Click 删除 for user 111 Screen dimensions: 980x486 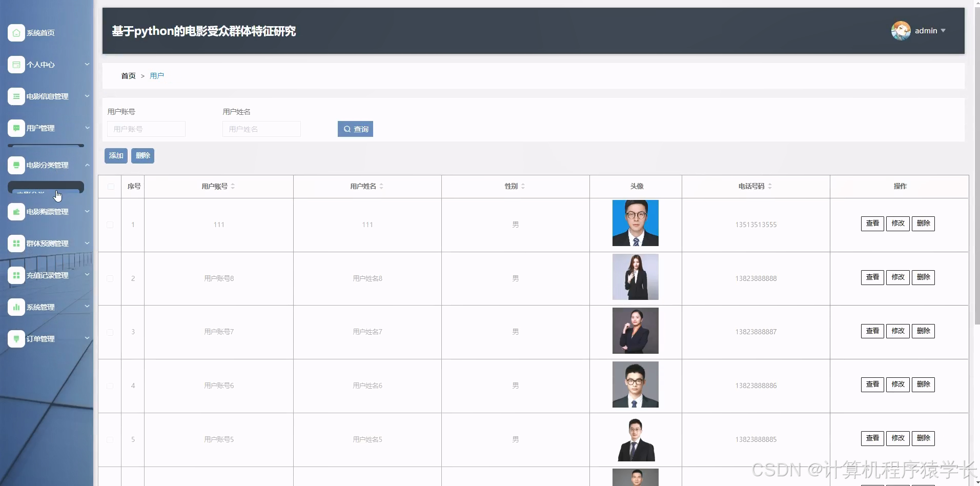pos(923,224)
